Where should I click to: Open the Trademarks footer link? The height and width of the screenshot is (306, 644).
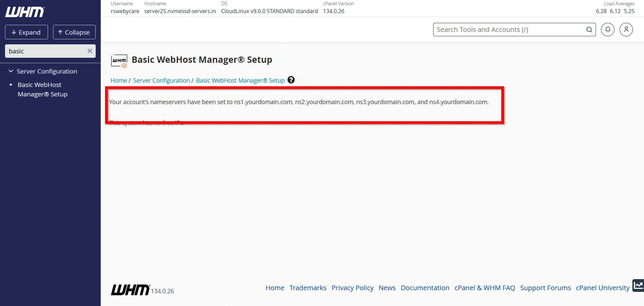(308, 288)
